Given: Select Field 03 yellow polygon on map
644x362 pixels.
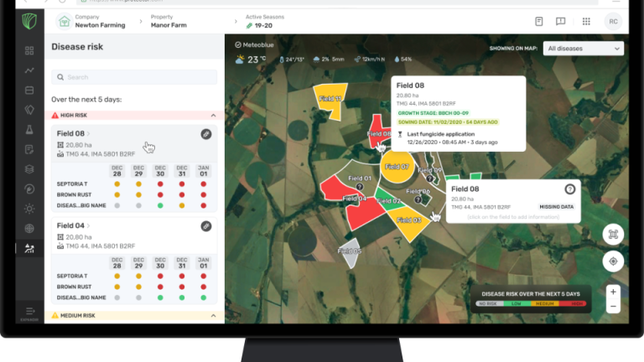Looking at the screenshot, I should (408, 221).
